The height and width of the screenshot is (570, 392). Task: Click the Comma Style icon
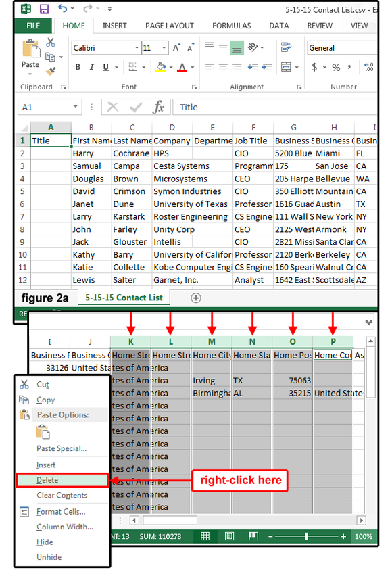(349, 66)
